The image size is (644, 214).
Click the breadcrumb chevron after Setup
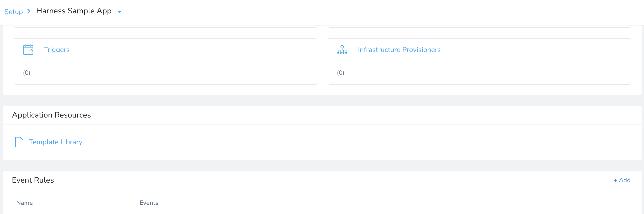pyautogui.click(x=29, y=11)
